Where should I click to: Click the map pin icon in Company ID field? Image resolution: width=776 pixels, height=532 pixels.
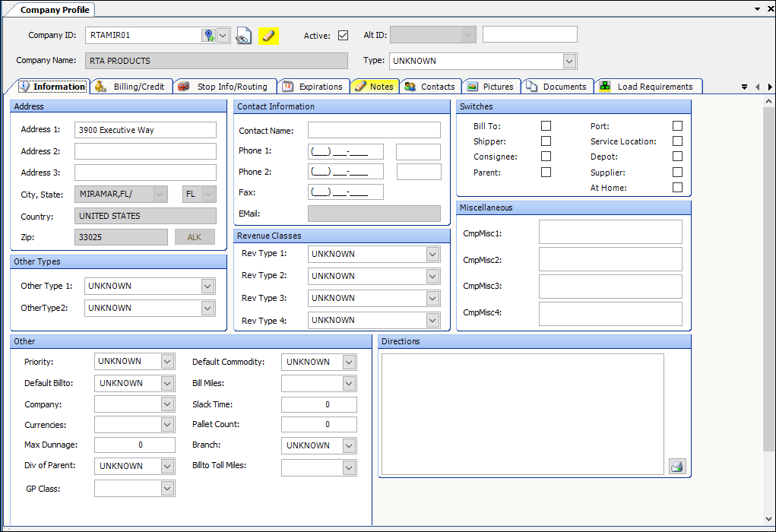point(208,36)
